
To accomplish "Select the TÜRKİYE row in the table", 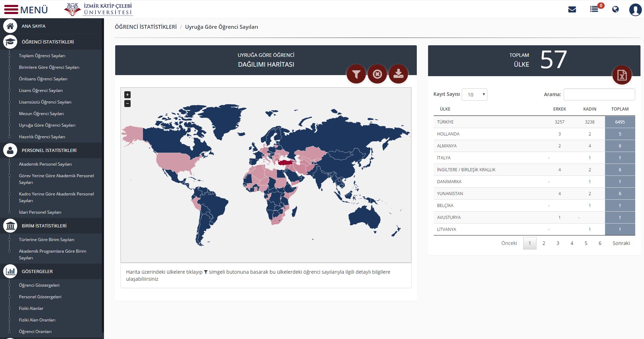I will [534, 122].
